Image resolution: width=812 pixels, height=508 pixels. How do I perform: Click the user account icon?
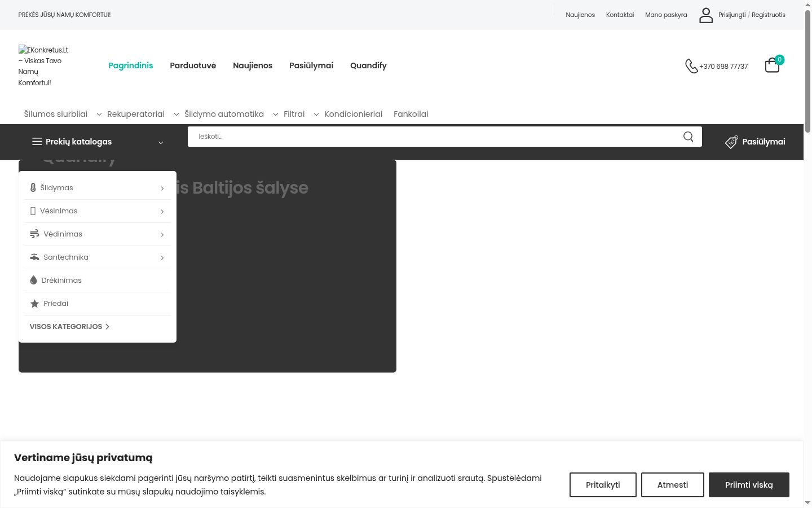coord(706,15)
